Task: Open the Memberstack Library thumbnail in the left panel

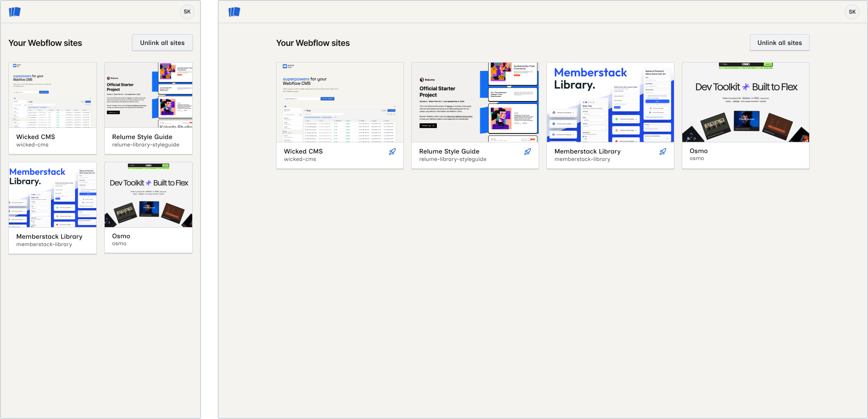Action: tap(53, 195)
